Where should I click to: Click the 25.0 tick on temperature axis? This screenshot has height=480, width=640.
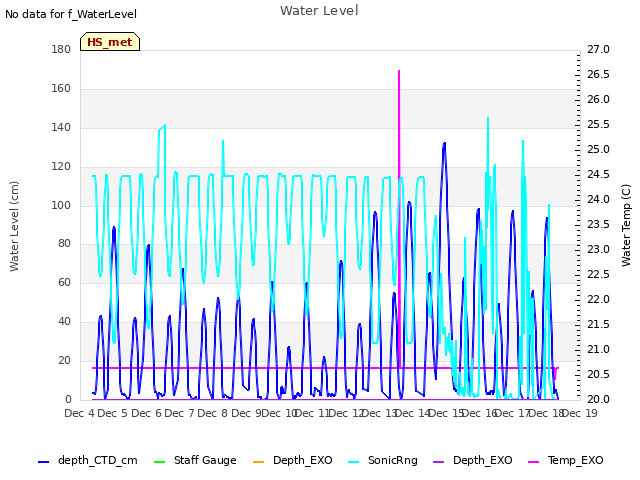[598, 149]
